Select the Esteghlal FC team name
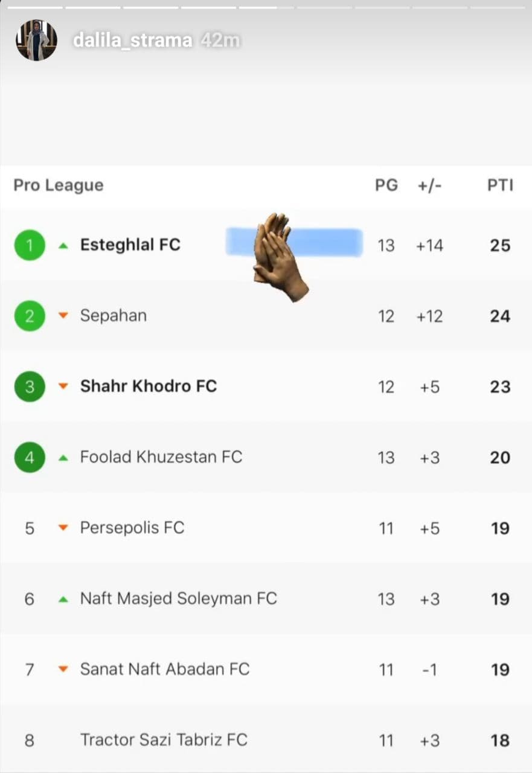This screenshot has height=773, width=532. pos(130,245)
